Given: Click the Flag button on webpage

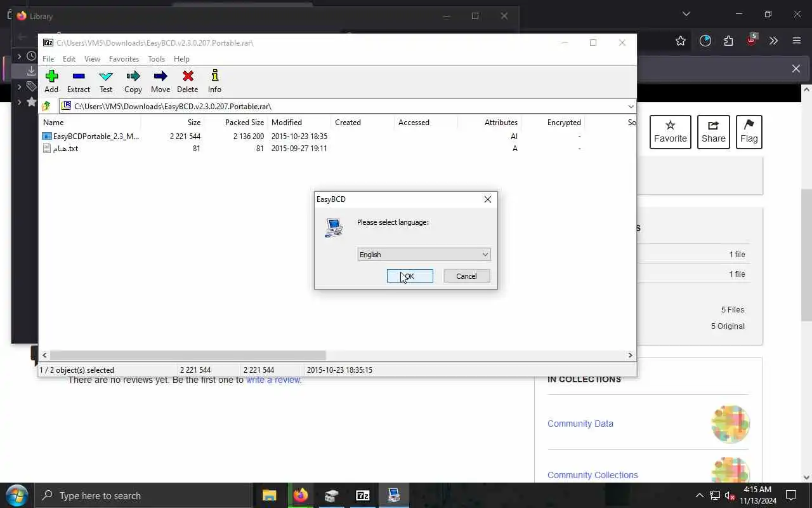Looking at the screenshot, I should pyautogui.click(x=749, y=132).
